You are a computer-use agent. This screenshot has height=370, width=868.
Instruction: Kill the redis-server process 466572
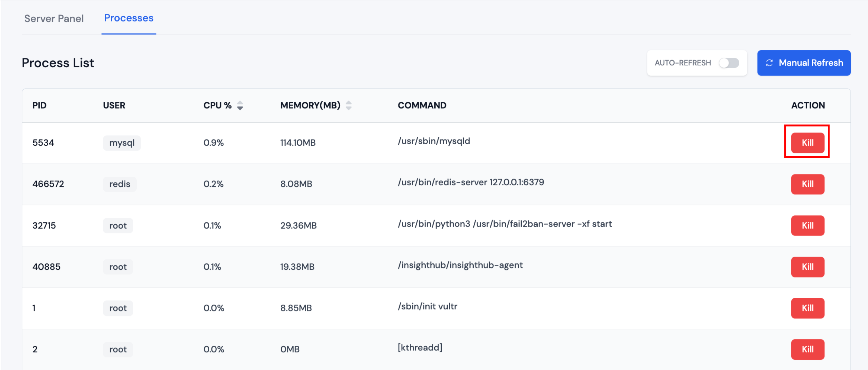(807, 184)
